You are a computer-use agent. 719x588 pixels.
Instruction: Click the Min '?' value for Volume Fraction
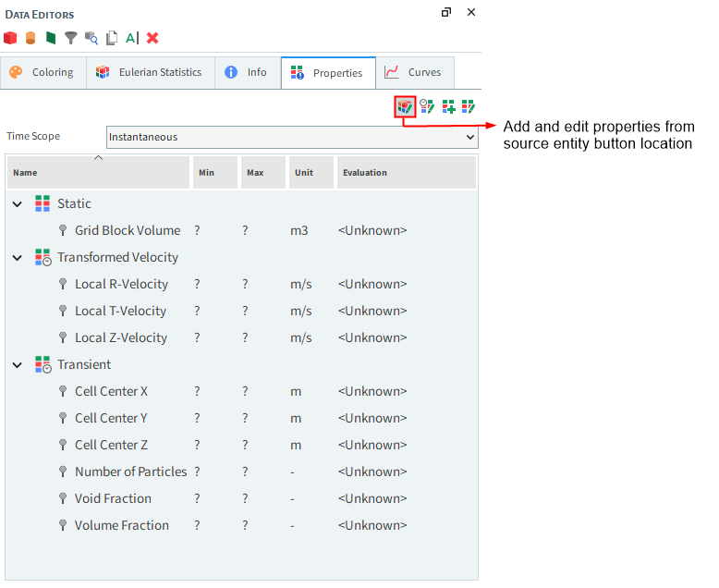click(x=197, y=525)
